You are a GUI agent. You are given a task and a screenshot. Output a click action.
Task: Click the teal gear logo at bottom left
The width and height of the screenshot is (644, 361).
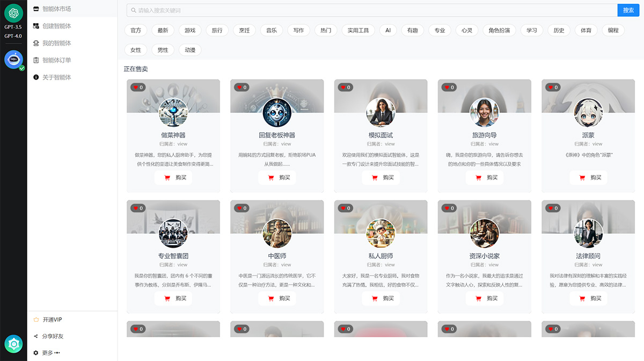coord(13,344)
